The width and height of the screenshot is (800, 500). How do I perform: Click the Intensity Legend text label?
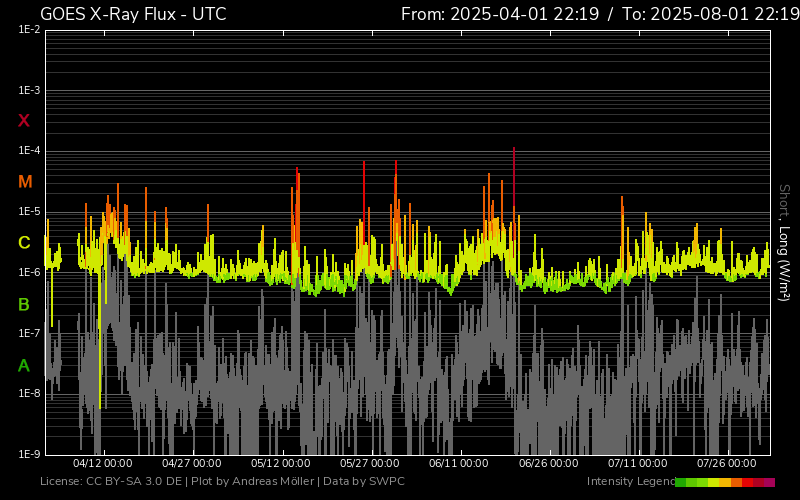(x=629, y=482)
